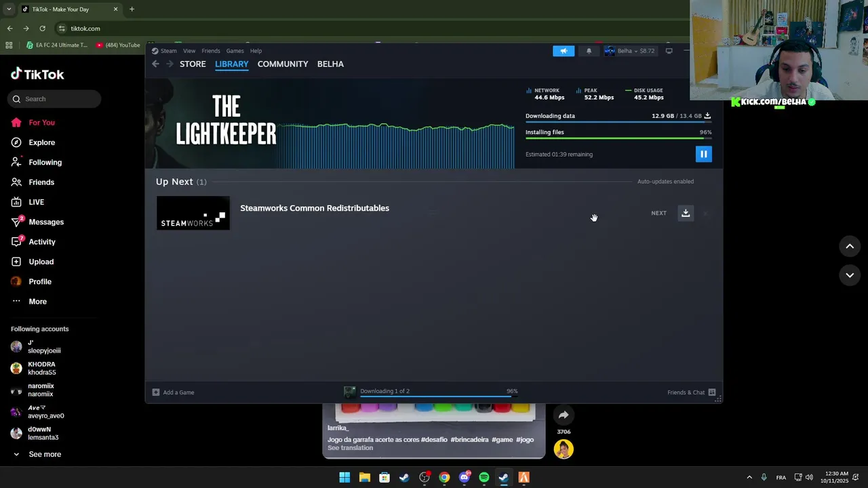
Task: Switch Steam to Big Picture monitor icon
Action: click(669, 51)
